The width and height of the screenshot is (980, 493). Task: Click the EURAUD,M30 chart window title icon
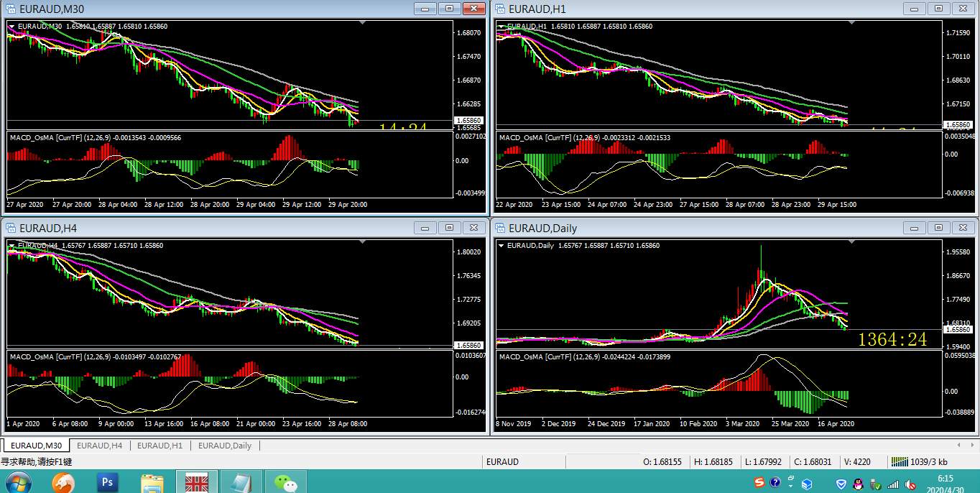pos(10,9)
